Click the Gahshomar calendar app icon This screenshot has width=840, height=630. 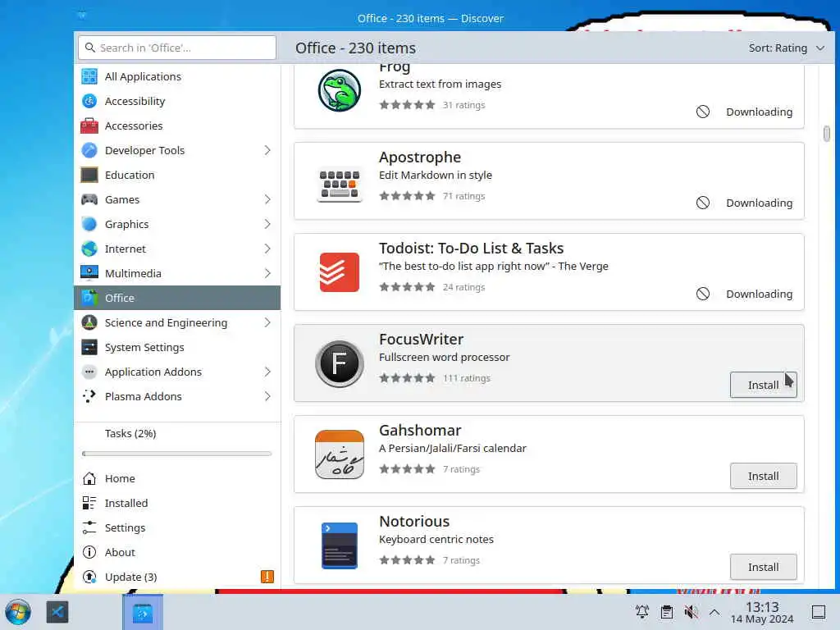pyautogui.click(x=339, y=454)
